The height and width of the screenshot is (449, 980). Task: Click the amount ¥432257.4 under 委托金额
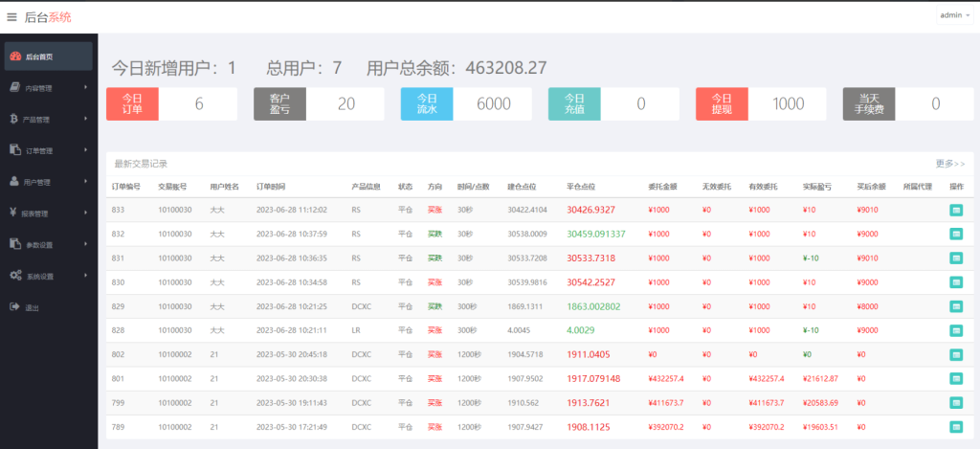666,379
